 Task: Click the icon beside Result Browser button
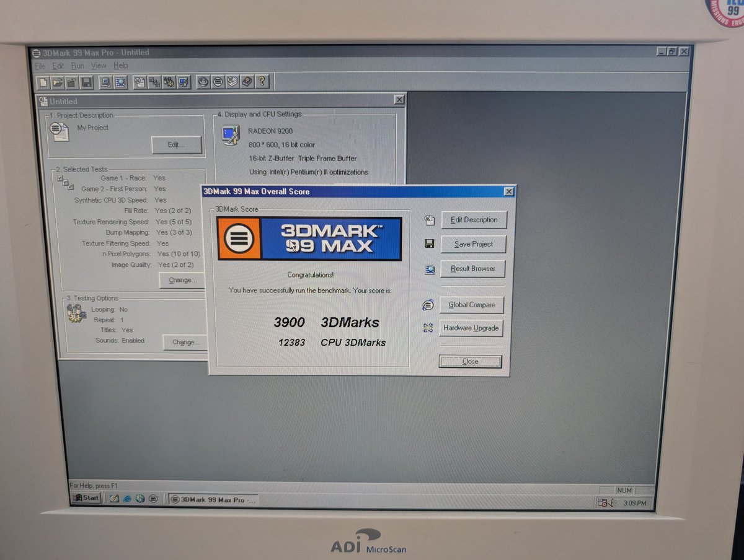[429, 269]
